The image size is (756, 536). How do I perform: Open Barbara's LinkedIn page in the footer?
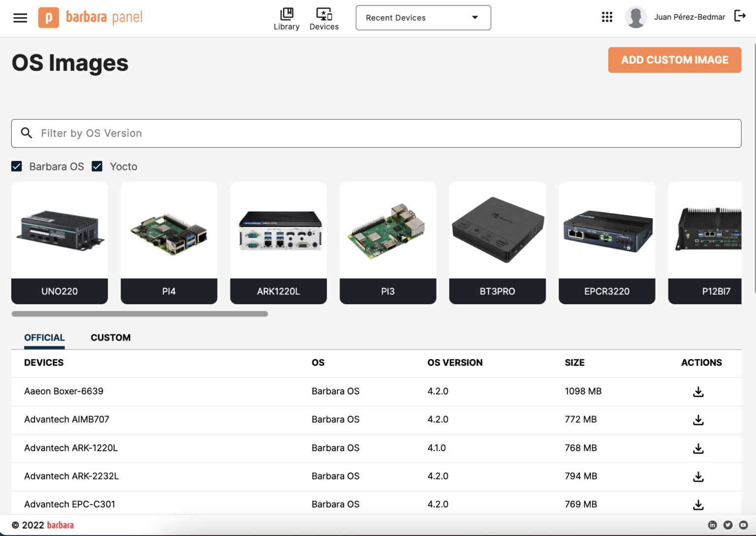tap(712, 525)
